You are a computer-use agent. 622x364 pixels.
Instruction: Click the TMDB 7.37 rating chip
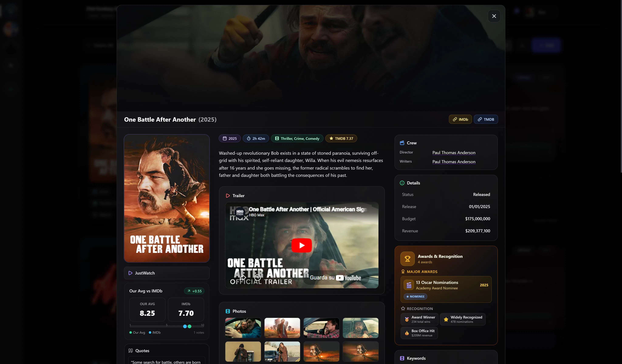pos(341,138)
